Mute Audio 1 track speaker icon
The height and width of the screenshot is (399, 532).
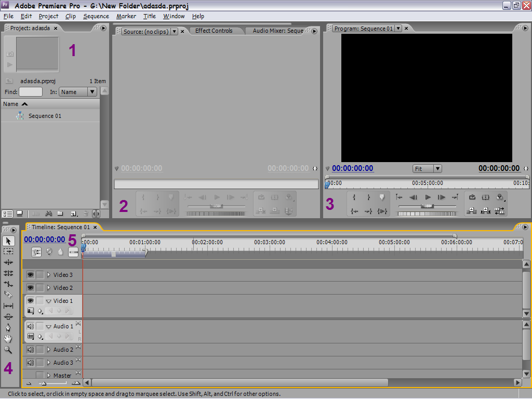[x=31, y=326]
